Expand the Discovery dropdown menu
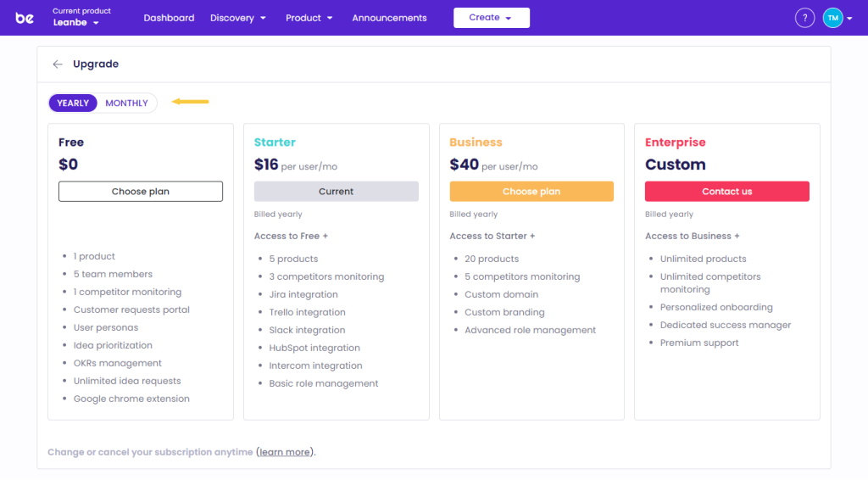This screenshot has height=480, width=868. [x=238, y=18]
